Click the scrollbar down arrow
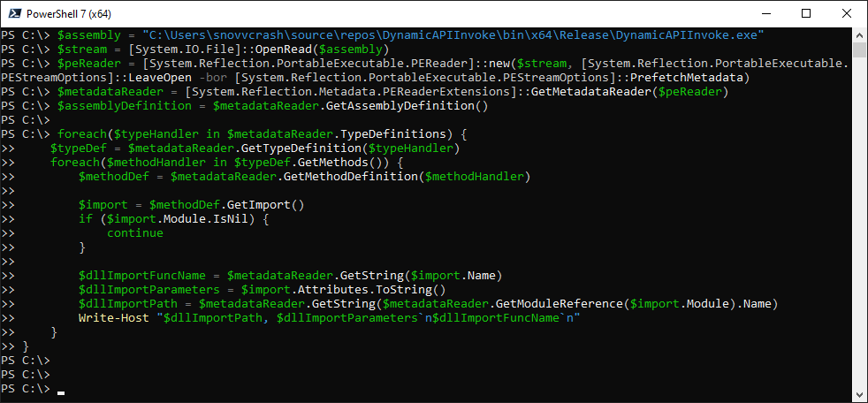868x403 pixels. click(x=860, y=395)
